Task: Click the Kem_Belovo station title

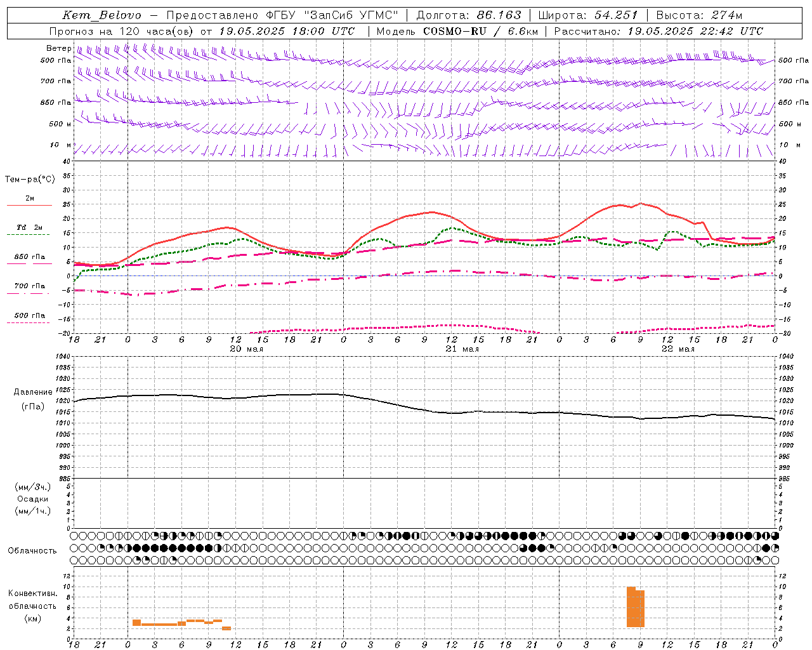Action: click(x=101, y=15)
